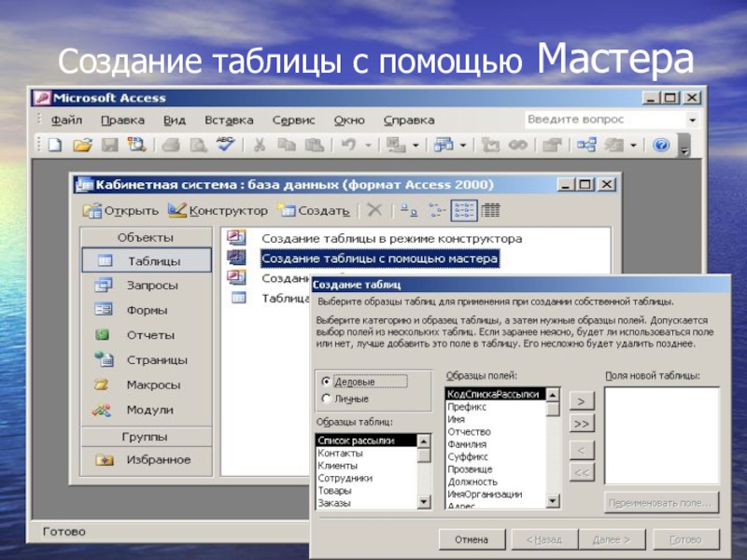Select the Деловые radio button

pyautogui.click(x=326, y=382)
